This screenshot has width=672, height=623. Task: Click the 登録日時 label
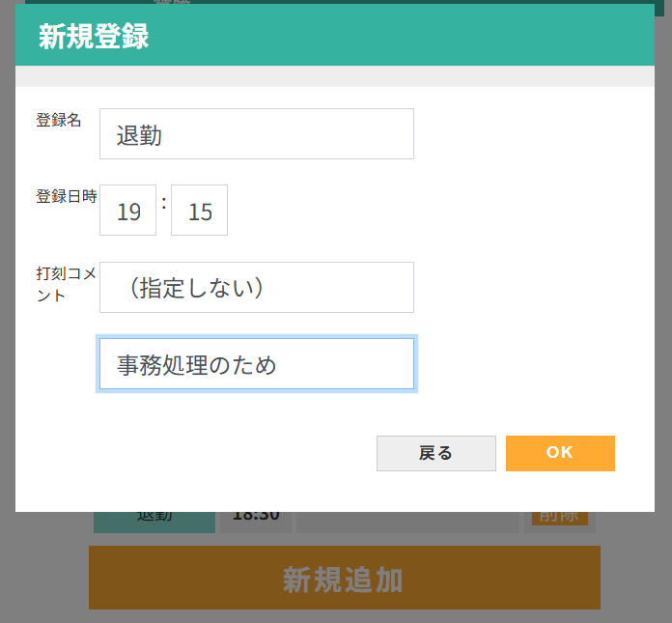[67, 196]
